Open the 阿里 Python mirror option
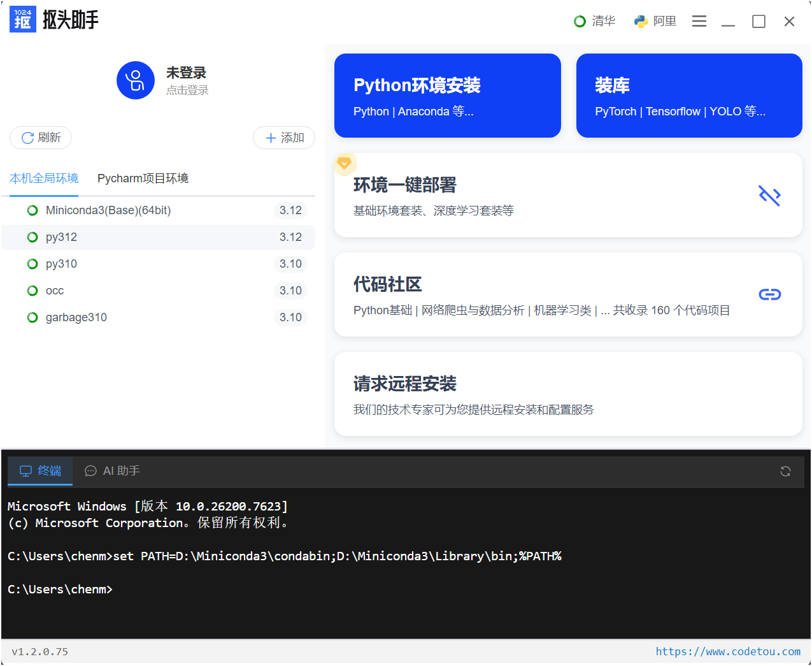This screenshot has width=812, height=666. pyautogui.click(x=655, y=21)
